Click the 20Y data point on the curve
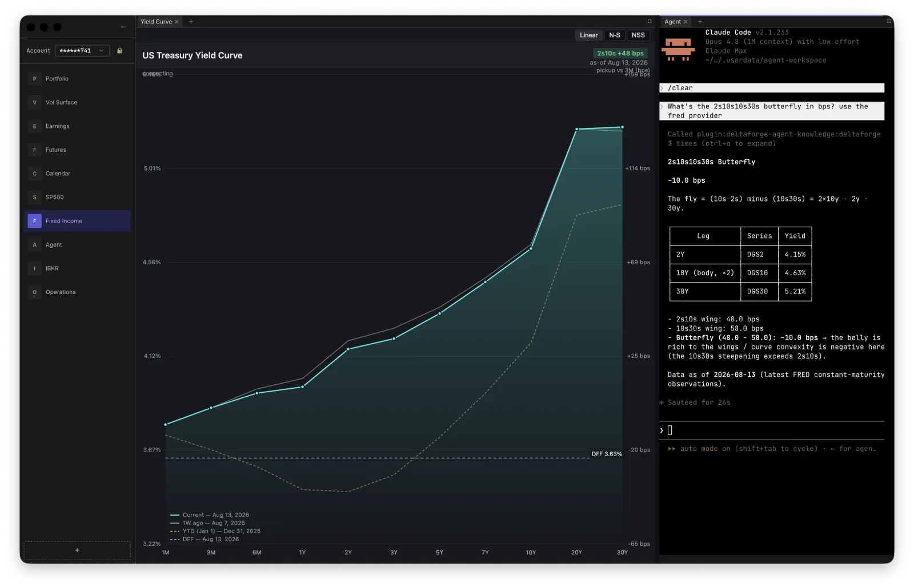Screen dimensions: 914x588 click(577, 129)
